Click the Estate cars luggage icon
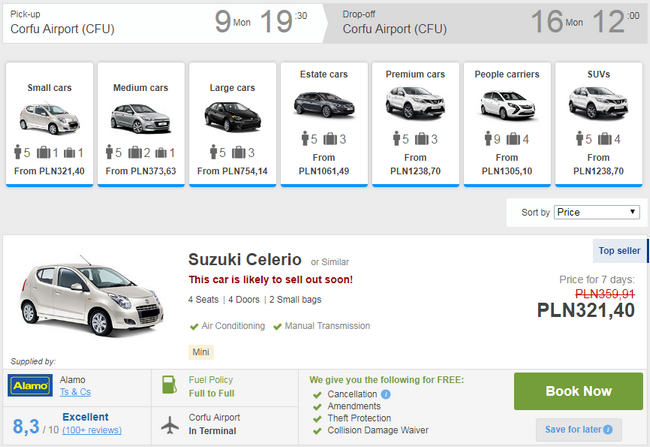 (x=330, y=139)
